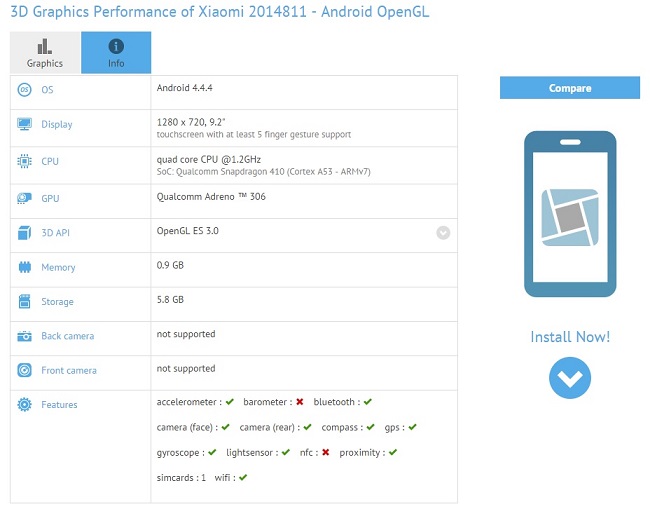The image size is (650, 523).
Task: Click the simcards : 1 text
Action: pos(181,478)
